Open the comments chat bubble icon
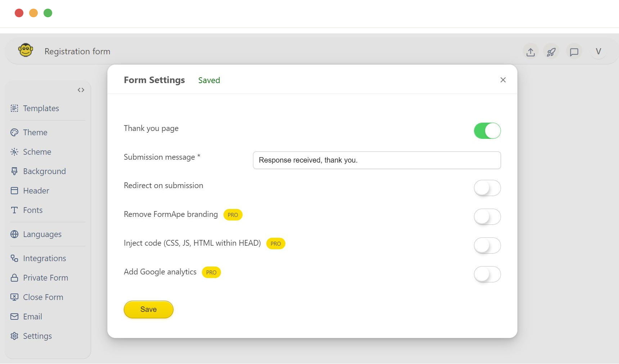This screenshot has height=364, width=619. 574,52
